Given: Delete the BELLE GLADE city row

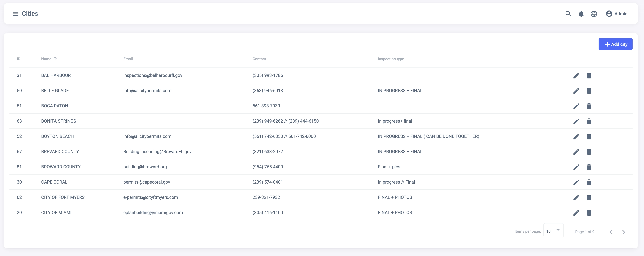Looking at the screenshot, I should click(x=589, y=91).
